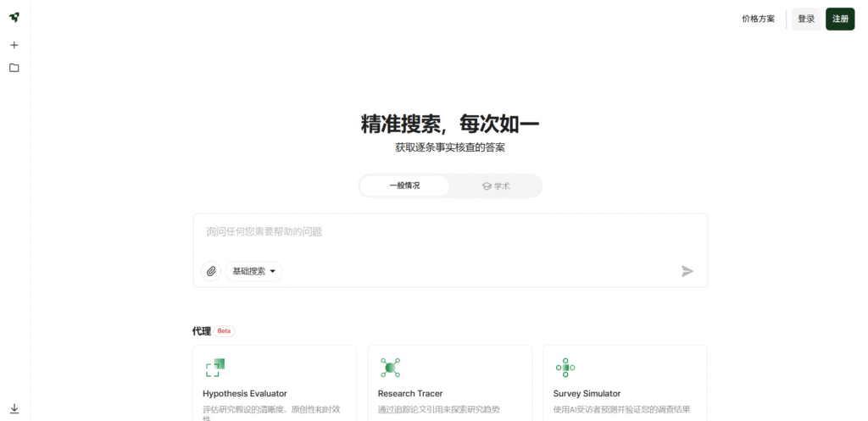The width and height of the screenshot is (868, 421).
Task: Expand the 基础搜索 dropdown
Action: (x=254, y=271)
